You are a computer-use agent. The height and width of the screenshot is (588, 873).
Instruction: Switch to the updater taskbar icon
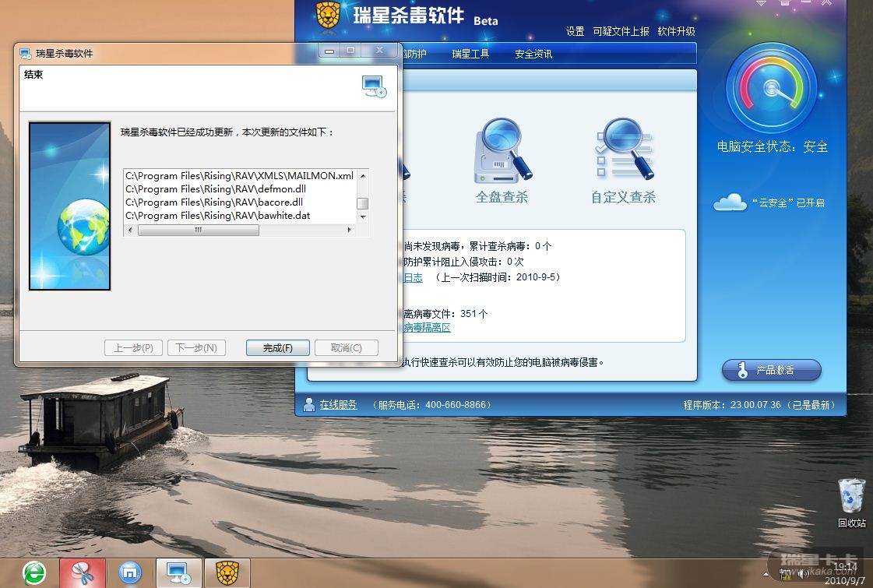pyautogui.click(x=179, y=573)
